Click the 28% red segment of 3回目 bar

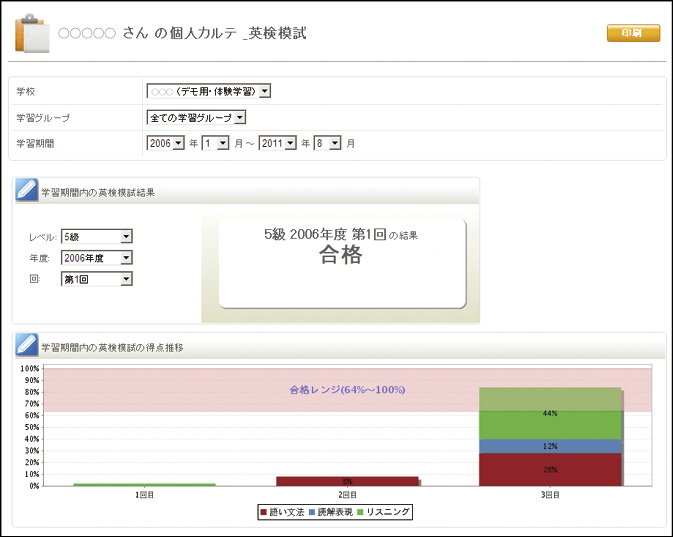pos(550,470)
